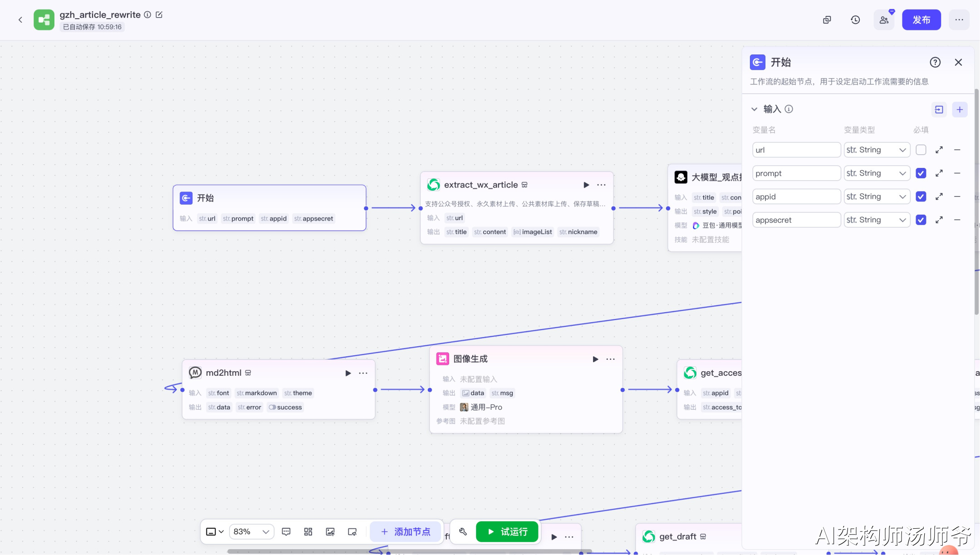
Task: Click the version history clock icon
Action: pyautogui.click(x=855, y=20)
